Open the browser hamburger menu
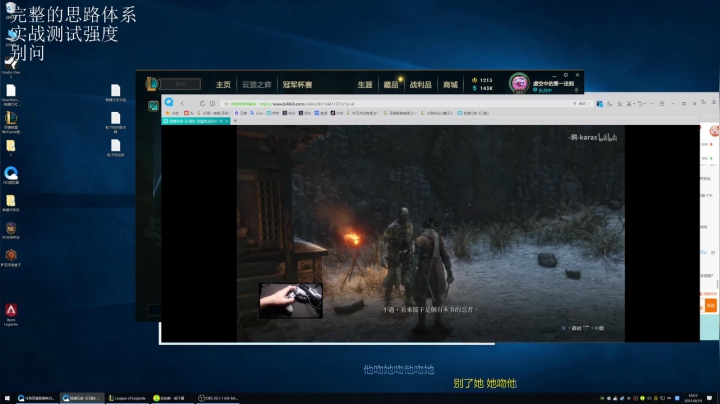The image size is (720, 404). (x=662, y=104)
